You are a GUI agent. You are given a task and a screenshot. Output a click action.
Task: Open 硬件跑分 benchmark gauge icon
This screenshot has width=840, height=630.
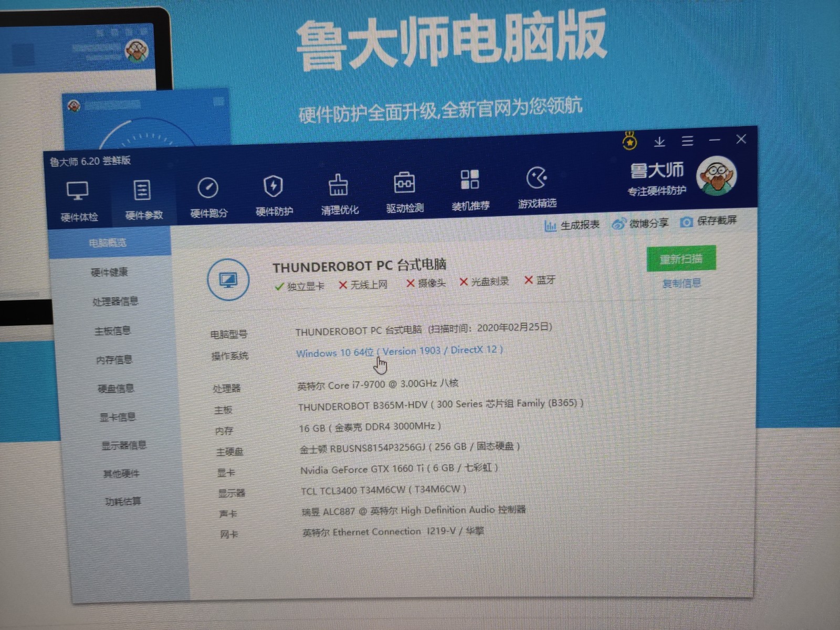[208, 188]
